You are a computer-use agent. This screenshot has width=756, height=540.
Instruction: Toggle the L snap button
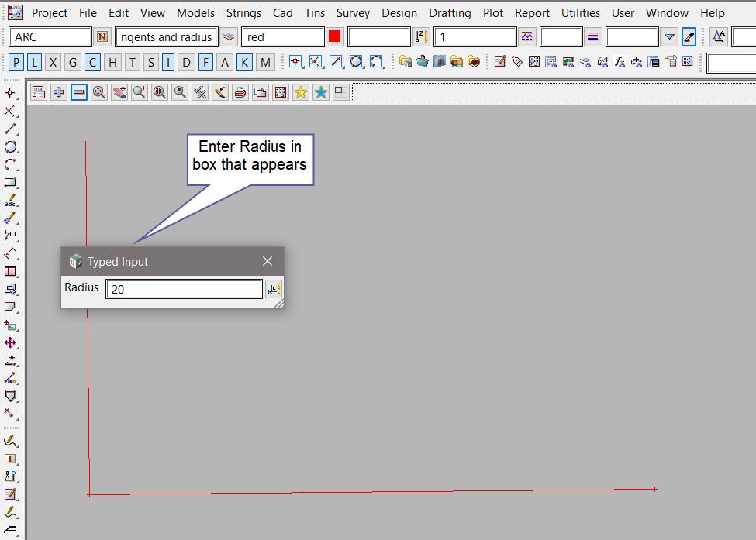35,63
